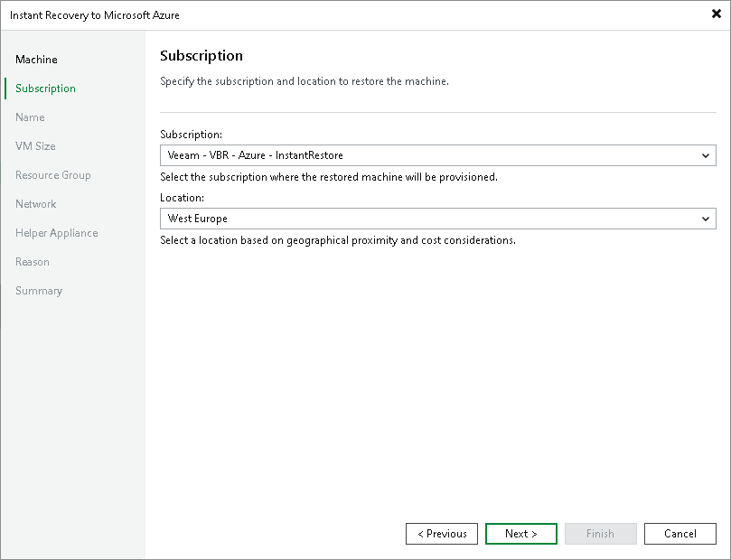Open the Helper Appliance step
Viewport: 731px width, 560px height.
coord(55,232)
